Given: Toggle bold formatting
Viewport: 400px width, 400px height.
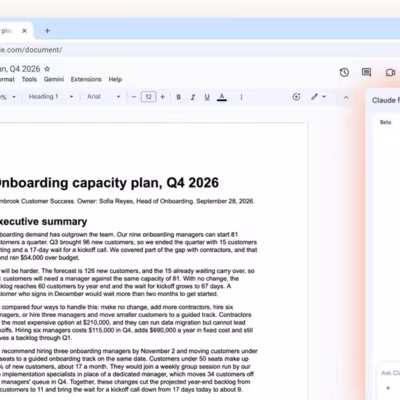Looking at the screenshot, I should coord(179,97).
